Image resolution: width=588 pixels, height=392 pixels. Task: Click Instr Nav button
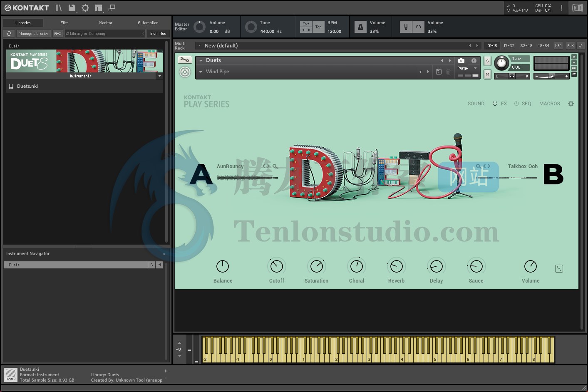pos(158,34)
